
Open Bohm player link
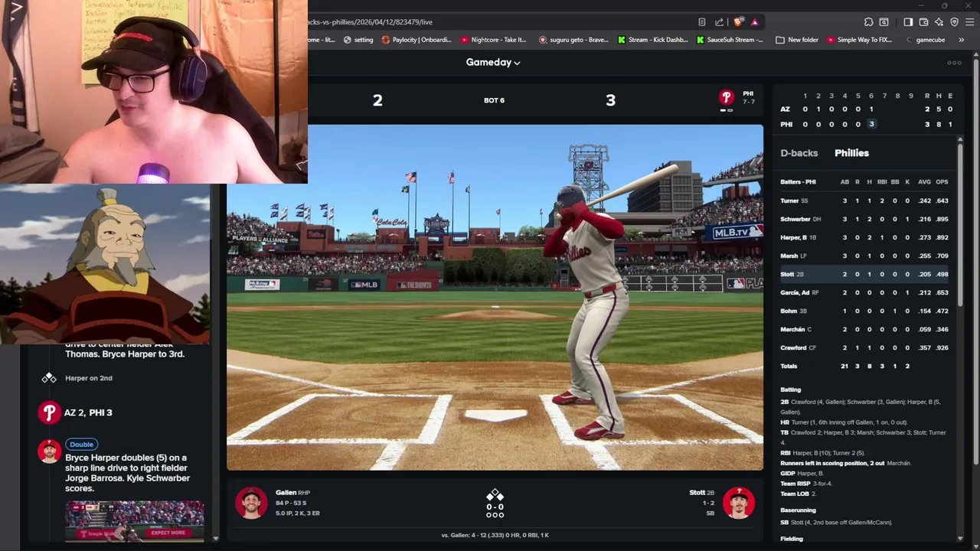[x=789, y=311]
